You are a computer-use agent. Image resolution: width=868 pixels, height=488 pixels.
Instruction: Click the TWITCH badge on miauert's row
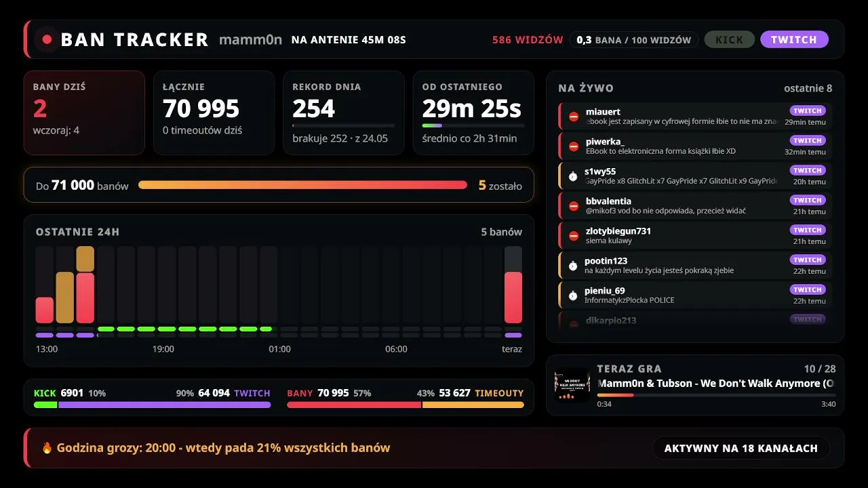click(808, 110)
